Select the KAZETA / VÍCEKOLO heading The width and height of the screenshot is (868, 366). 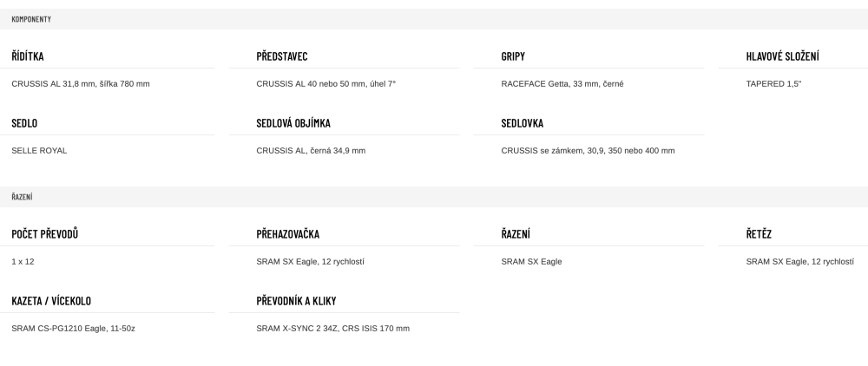click(x=51, y=301)
